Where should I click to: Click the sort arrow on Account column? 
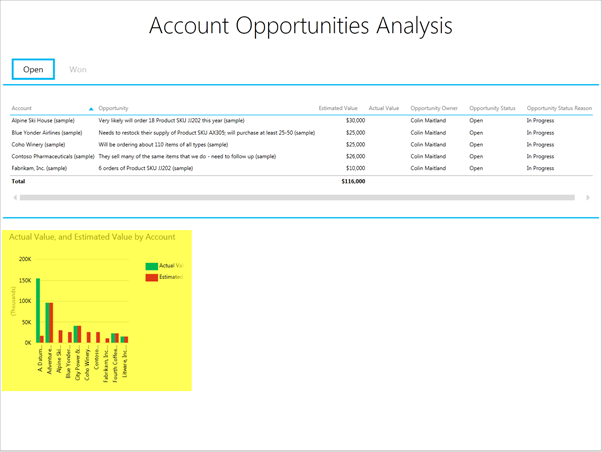click(91, 108)
